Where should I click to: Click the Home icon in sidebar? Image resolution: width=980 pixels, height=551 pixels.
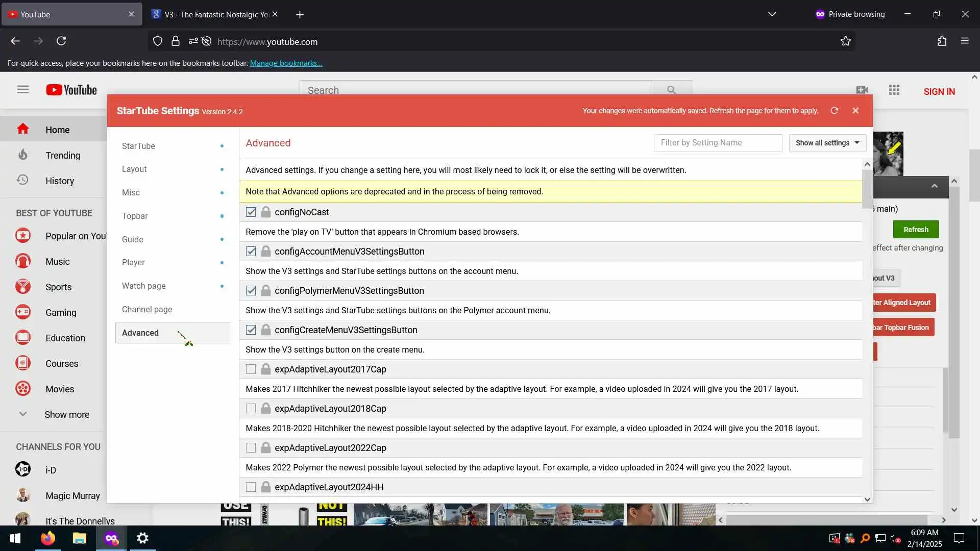23,130
